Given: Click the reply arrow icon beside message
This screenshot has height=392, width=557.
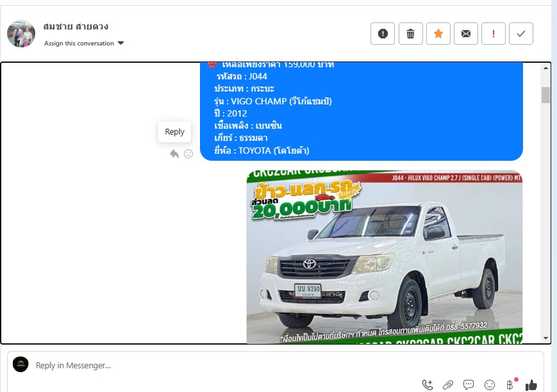Looking at the screenshot, I should (174, 154).
